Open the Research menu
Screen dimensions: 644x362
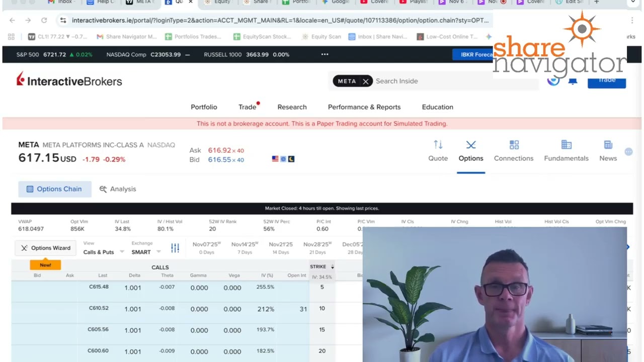[292, 107]
